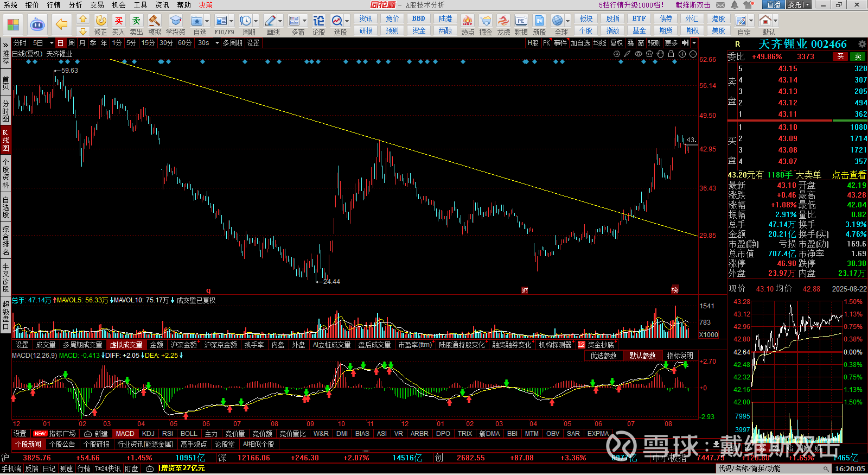Screen dimensions: 868x475
Task: Click the 周期 clock period icon
Action: tap(246, 21)
